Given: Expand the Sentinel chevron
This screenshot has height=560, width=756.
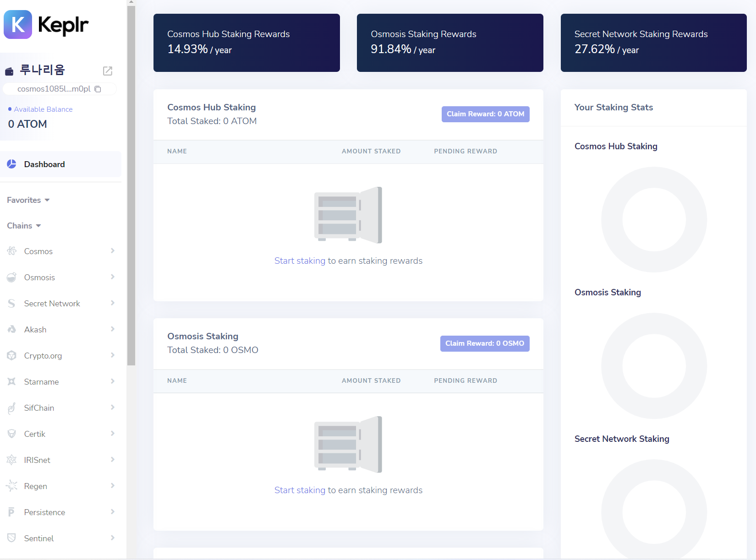Looking at the screenshot, I should [112, 538].
